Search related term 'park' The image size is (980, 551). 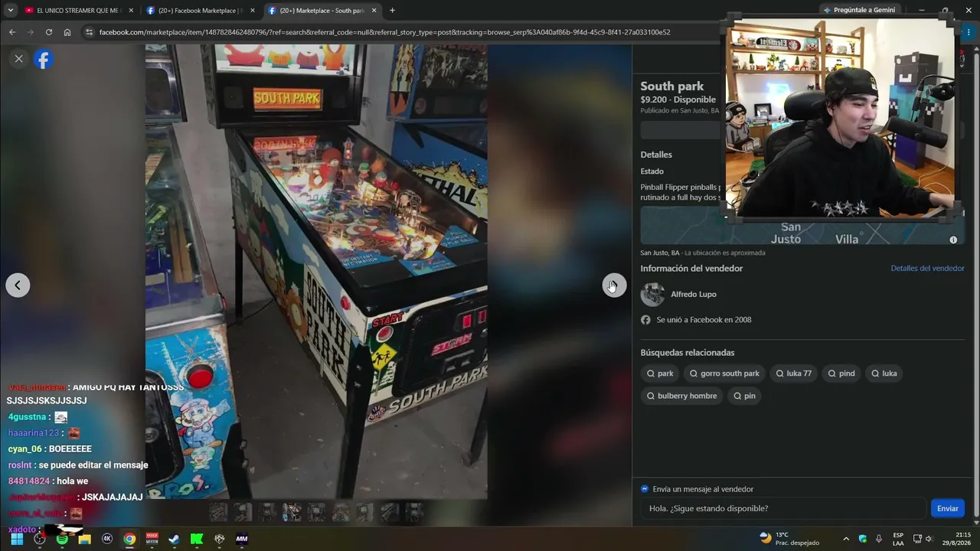tap(660, 373)
